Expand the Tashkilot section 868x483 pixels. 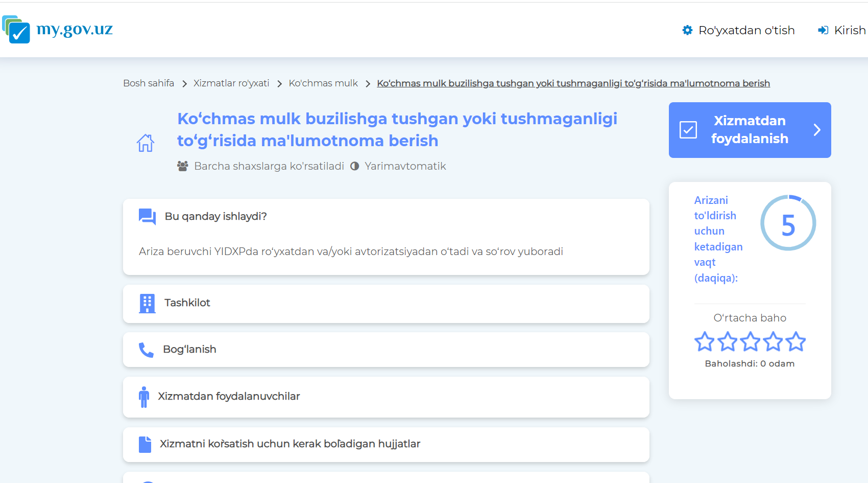(386, 303)
